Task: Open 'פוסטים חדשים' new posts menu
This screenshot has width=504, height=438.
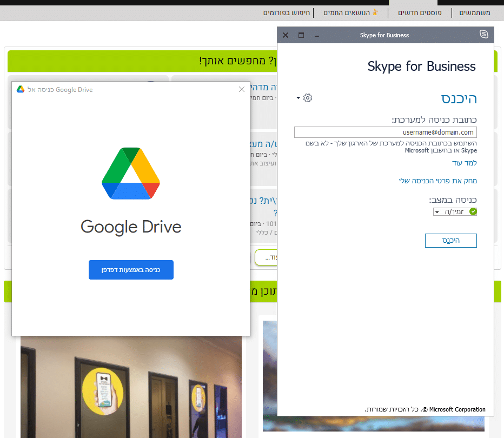Action: 420,13
